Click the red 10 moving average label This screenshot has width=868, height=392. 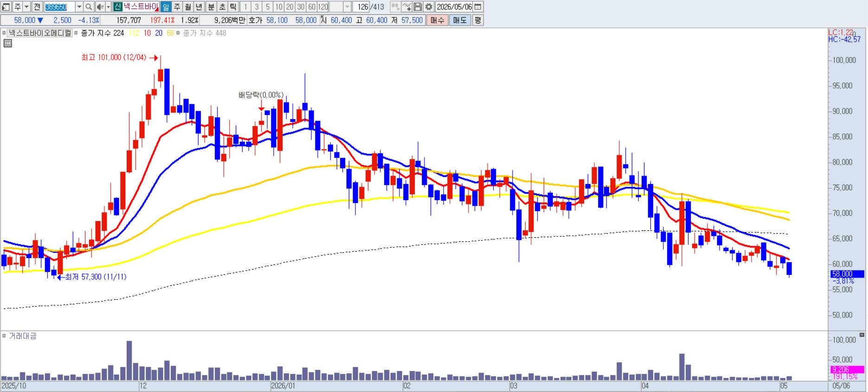[x=147, y=33]
